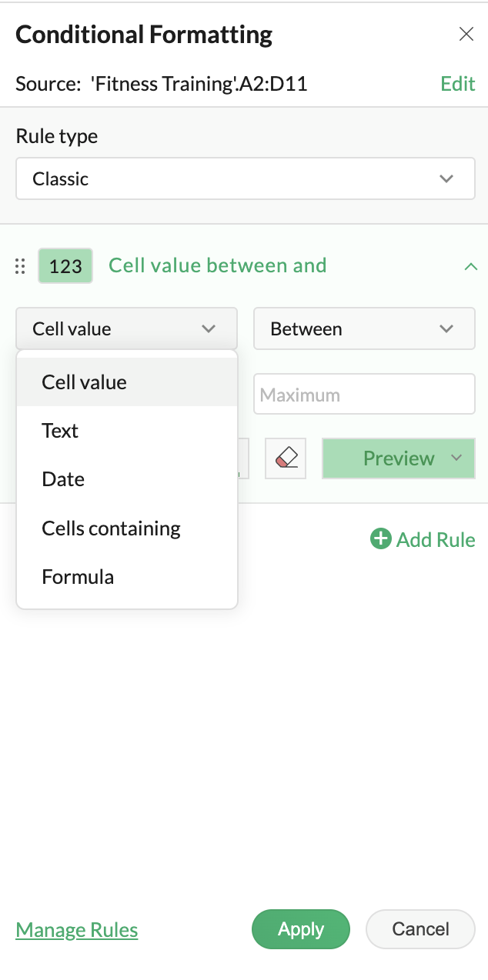
Task: Pick Date in the dropdown list
Action: (x=63, y=479)
